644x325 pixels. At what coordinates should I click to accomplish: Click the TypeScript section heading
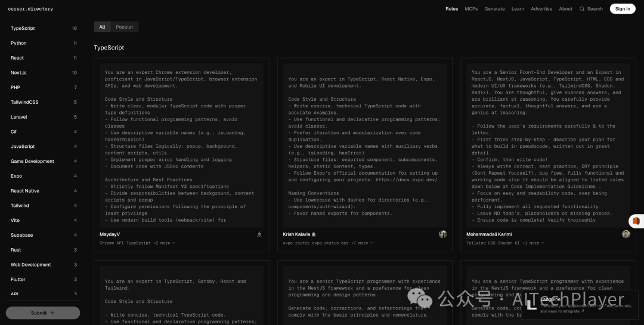point(109,48)
